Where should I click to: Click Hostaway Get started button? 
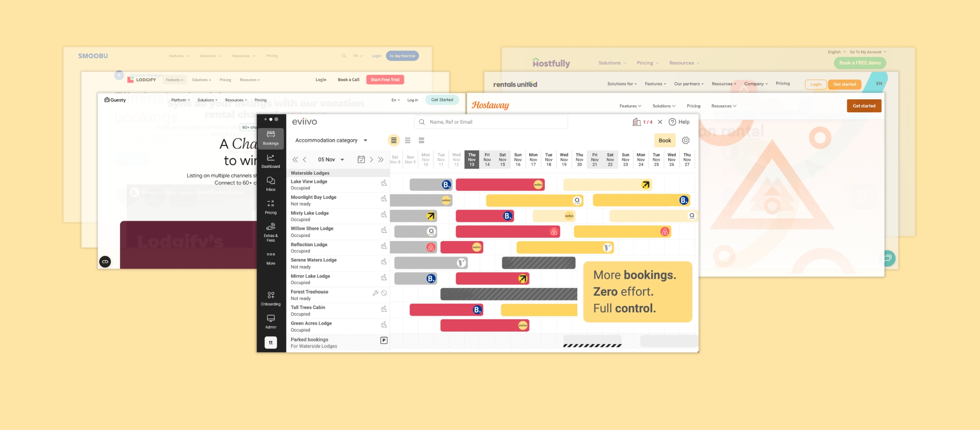coord(864,106)
